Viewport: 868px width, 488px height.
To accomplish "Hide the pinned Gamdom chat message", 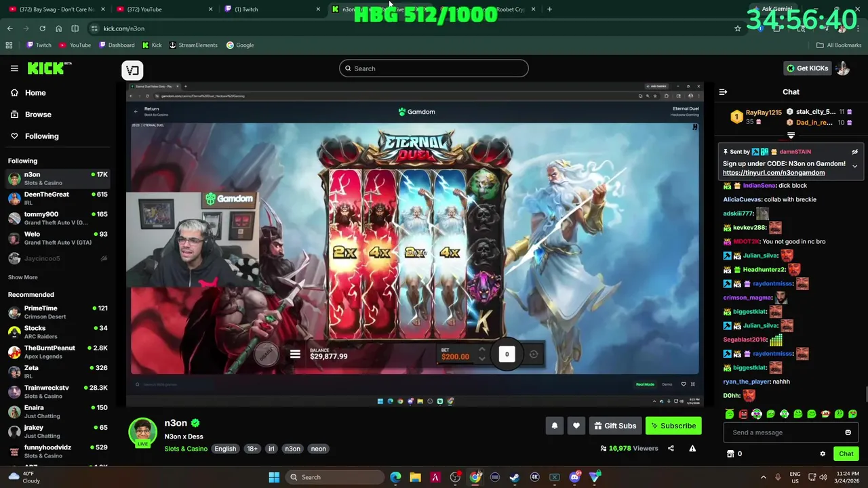I will coord(854,152).
